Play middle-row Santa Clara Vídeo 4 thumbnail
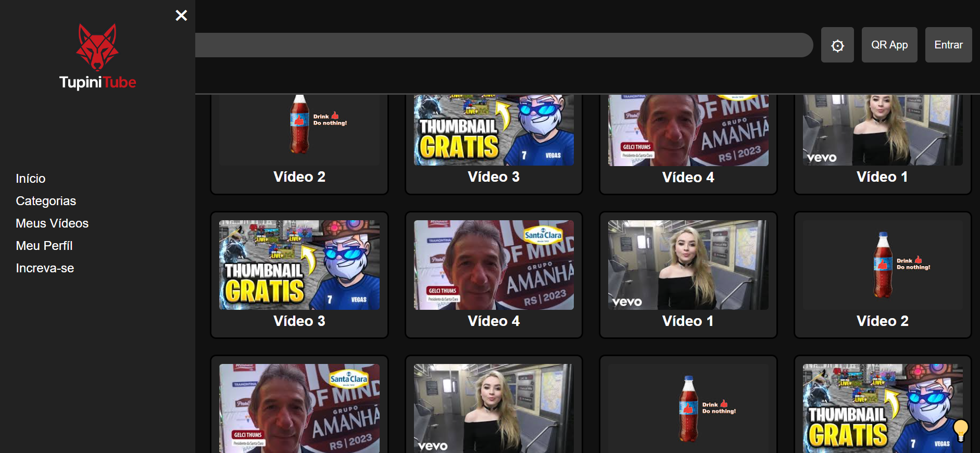The width and height of the screenshot is (980, 453). (494, 265)
